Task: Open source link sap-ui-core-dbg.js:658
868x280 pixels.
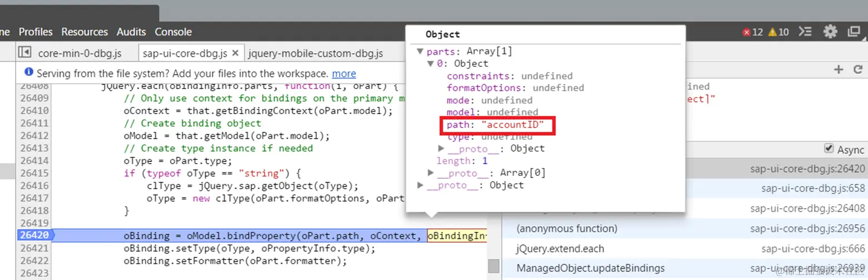Action: click(813, 188)
